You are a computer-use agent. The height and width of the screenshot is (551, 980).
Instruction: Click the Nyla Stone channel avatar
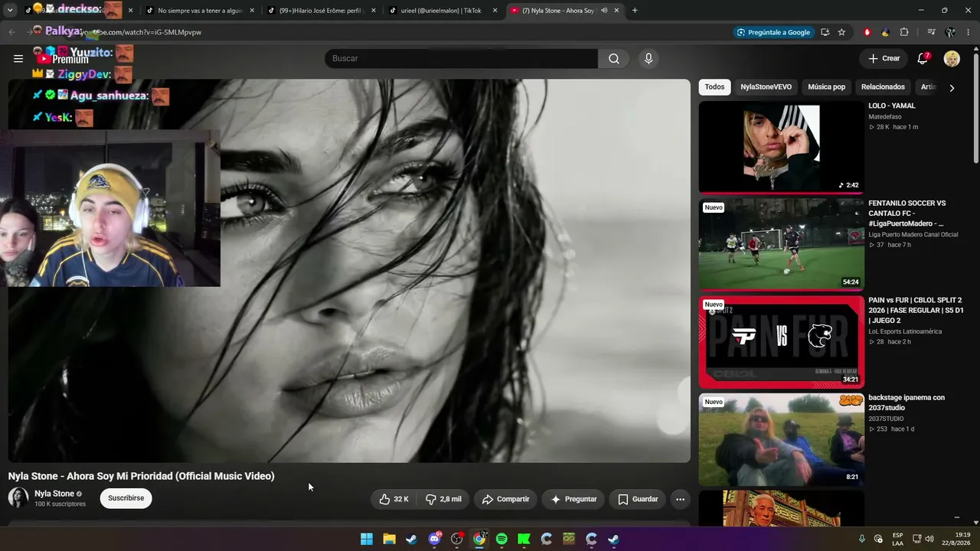coord(18,498)
